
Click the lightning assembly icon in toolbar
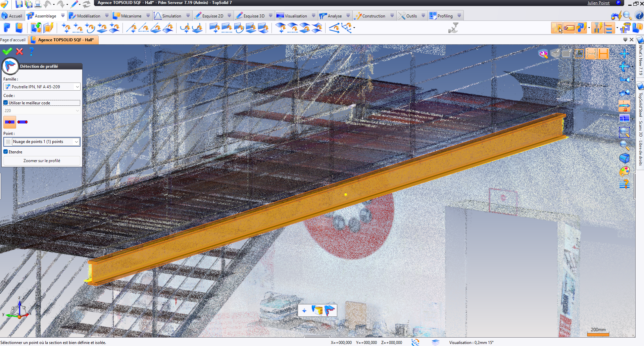point(49,28)
